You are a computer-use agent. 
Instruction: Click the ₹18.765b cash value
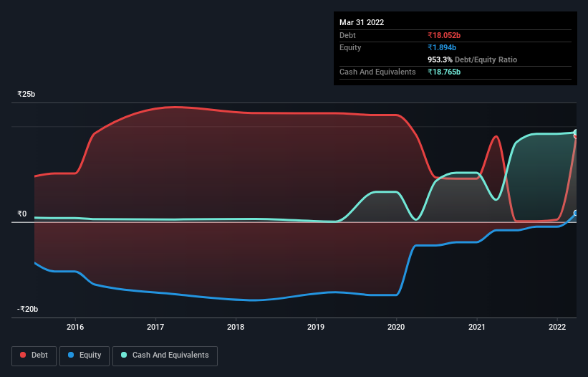point(444,72)
